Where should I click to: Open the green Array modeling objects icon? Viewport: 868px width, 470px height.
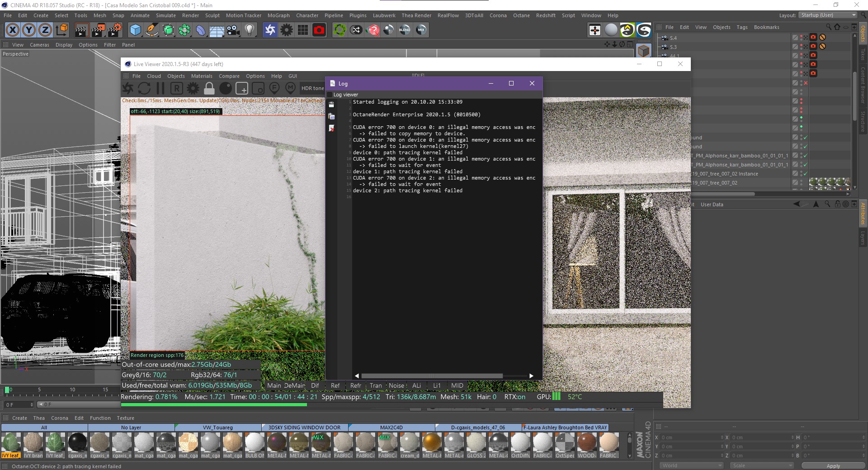(x=184, y=30)
